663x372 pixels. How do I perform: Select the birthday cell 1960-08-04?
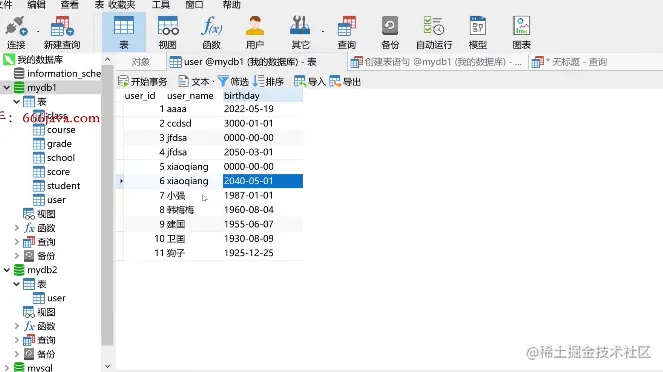coord(262,210)
